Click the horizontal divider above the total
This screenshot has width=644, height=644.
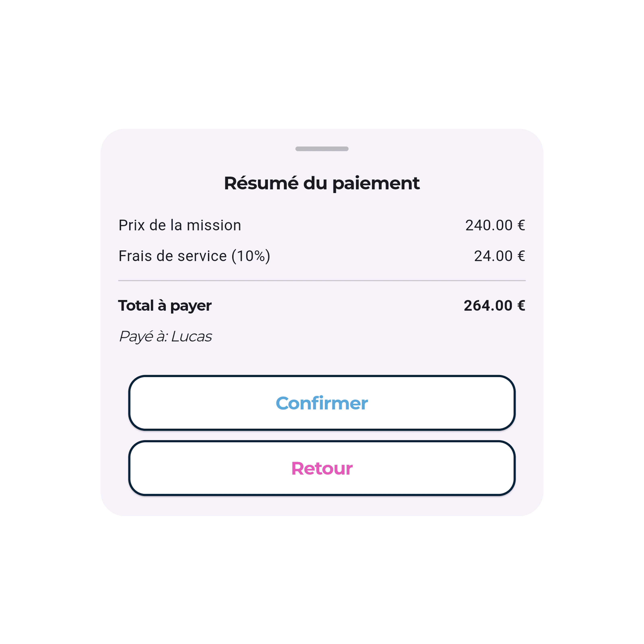tap(322, 281)
